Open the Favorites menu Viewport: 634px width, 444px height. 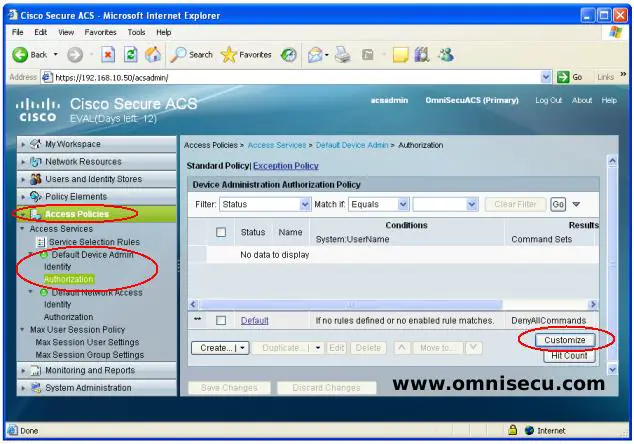pyautogui.click(x=100, y=32)
